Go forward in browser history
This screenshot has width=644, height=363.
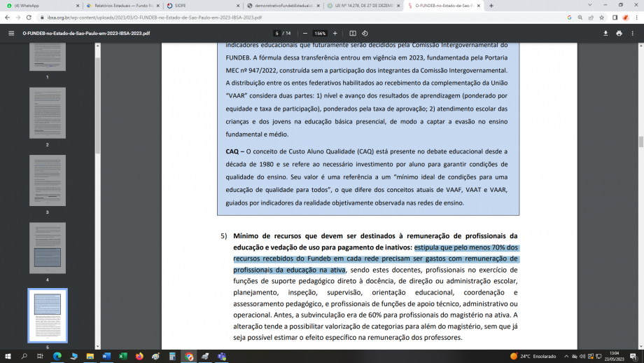coord(18,18)
